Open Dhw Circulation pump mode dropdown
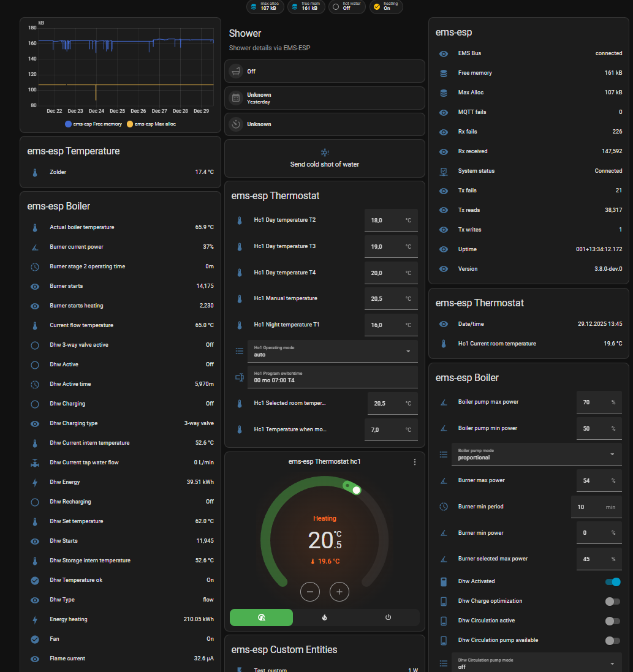 pos(536,663)
